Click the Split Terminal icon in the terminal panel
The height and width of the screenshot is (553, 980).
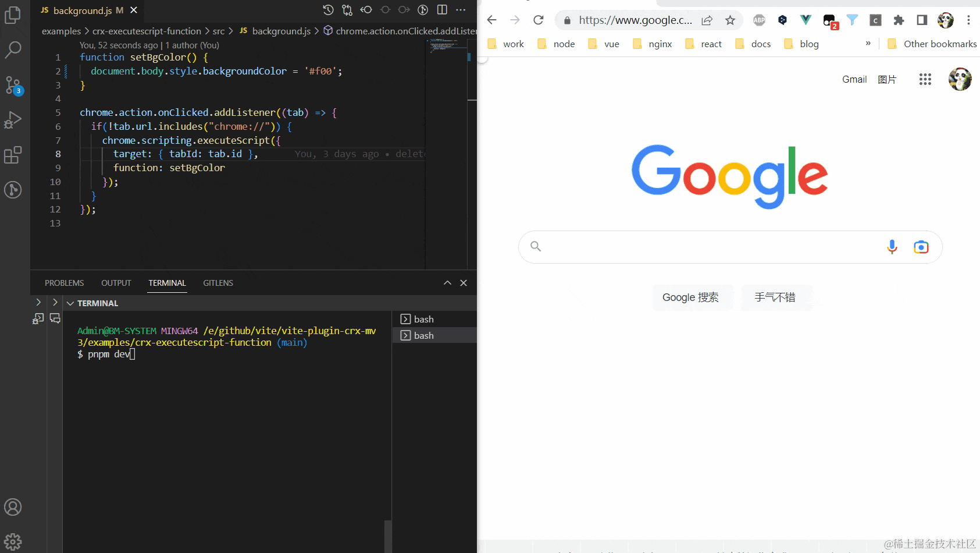[55, 318]
